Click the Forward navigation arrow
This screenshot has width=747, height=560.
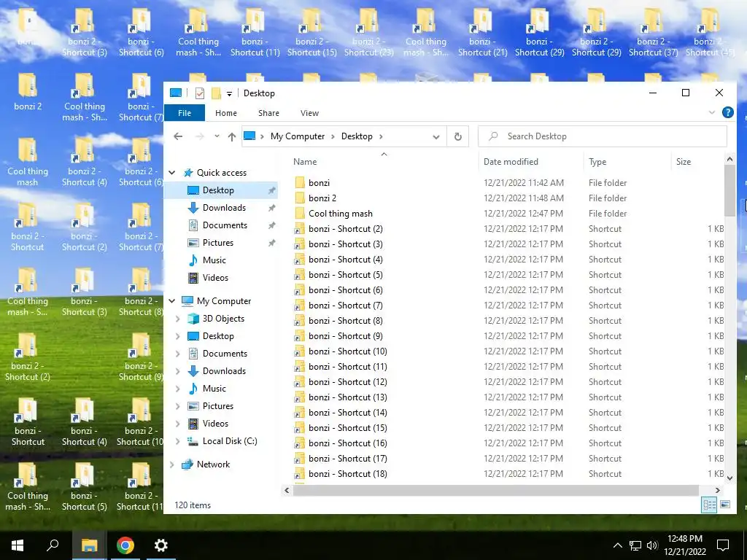point(200,136)
